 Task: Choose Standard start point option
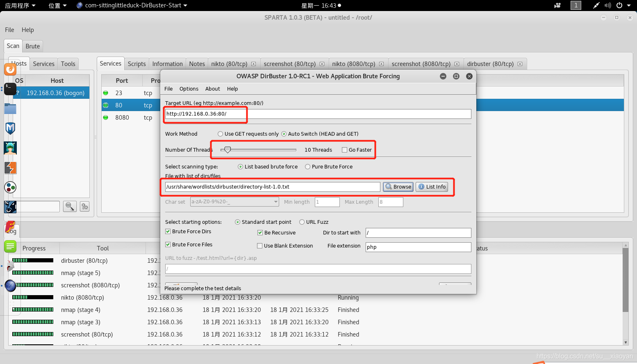[238, 222]
